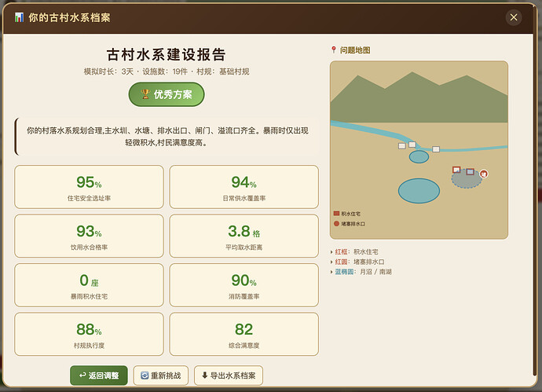Click the 优秀方案 trophy badge
The height and width of the screenshot is (392, 542).
pos(167,94)
